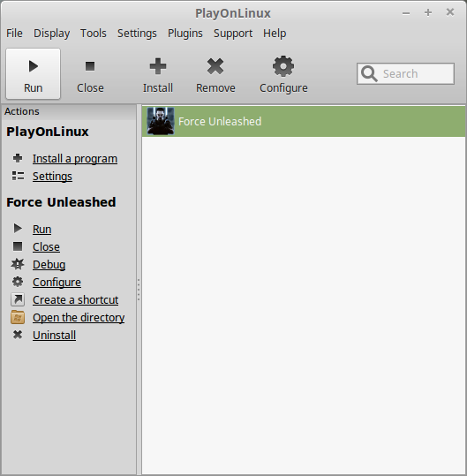Open the Plugins menu
467x476 pixels.
[x=185, y=33]
